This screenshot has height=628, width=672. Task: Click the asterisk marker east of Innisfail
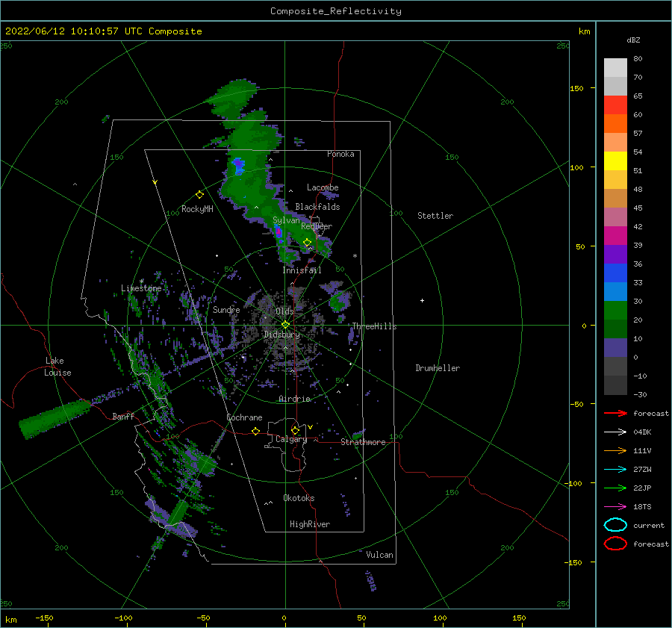[x=355, y=256]
